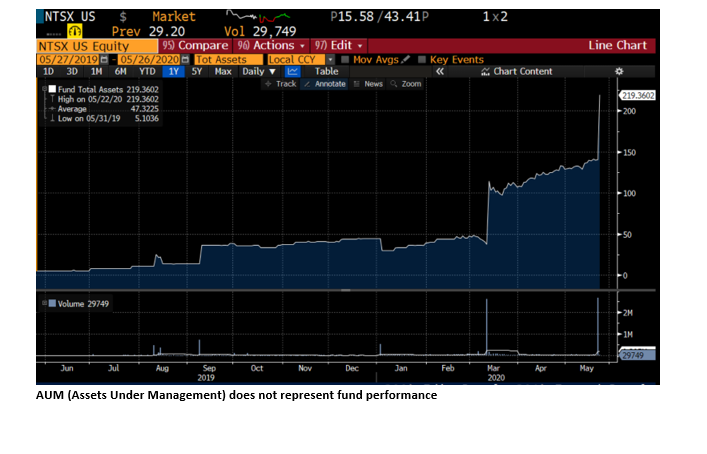Click the Vol 29,749 header value
Screen dimensions: 707x454
[260, 31]
